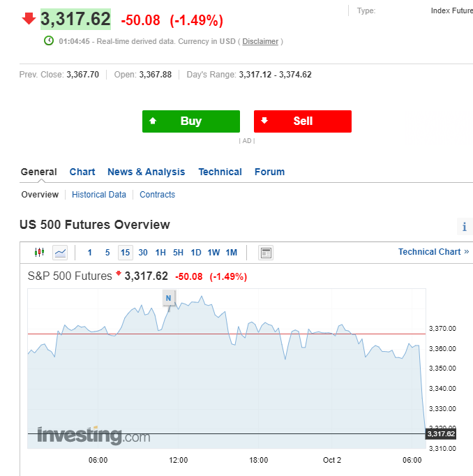Select the 1M chart interval
Viewport: 473px width, 476px height.
(232, 253)
